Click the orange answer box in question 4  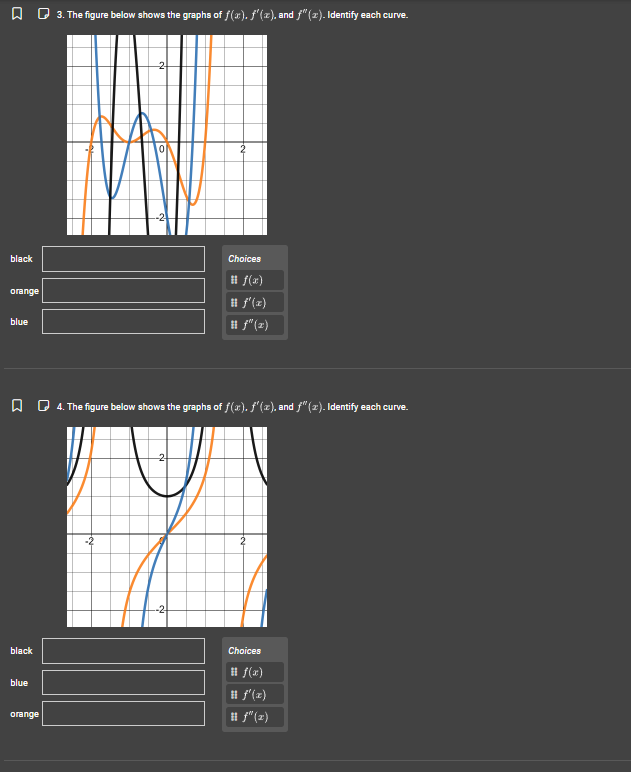point(124,713)
